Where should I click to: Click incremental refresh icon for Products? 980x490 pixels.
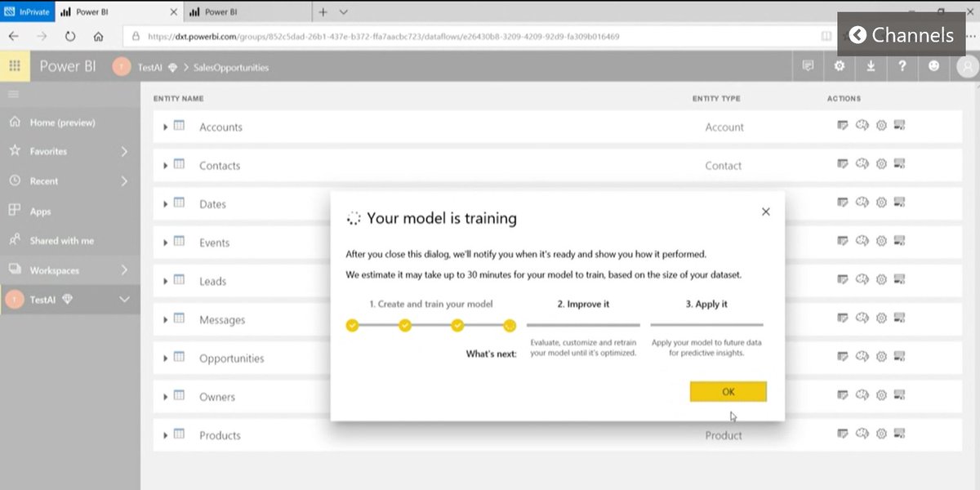coord(900,434)
